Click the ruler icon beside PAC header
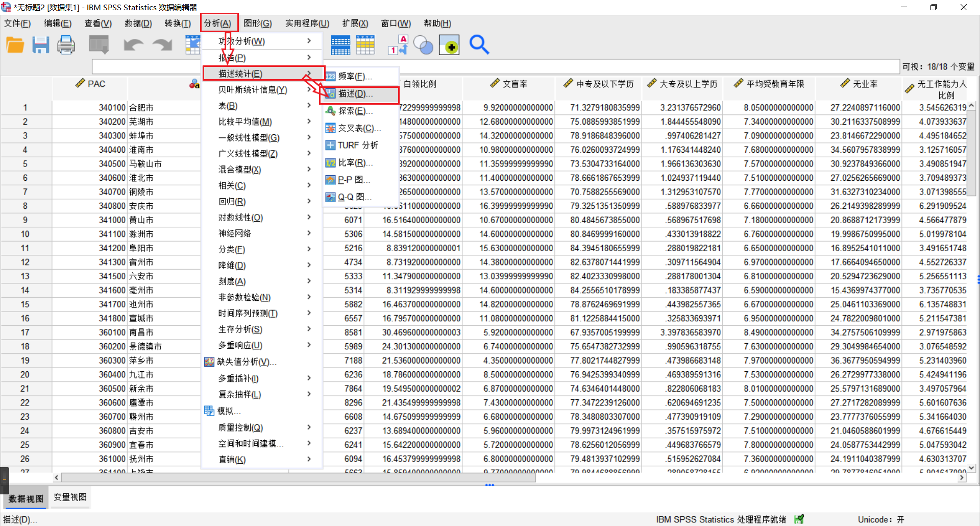 [80, 83]
